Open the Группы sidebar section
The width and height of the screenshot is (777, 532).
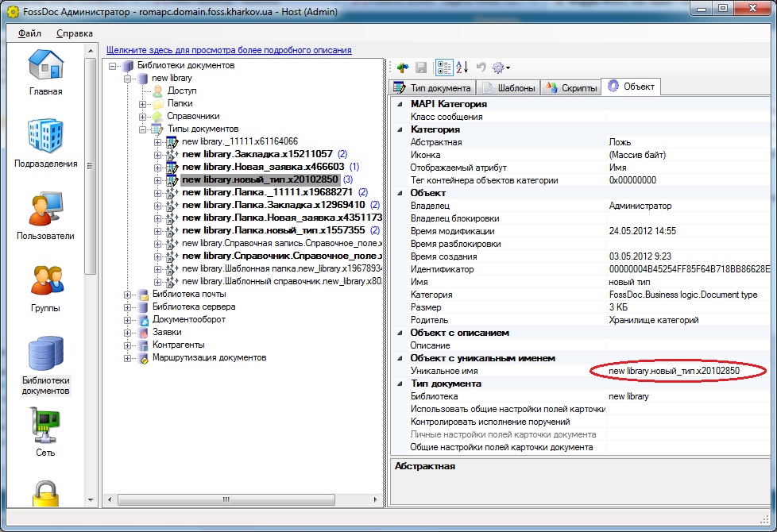(x=45, y=288)
